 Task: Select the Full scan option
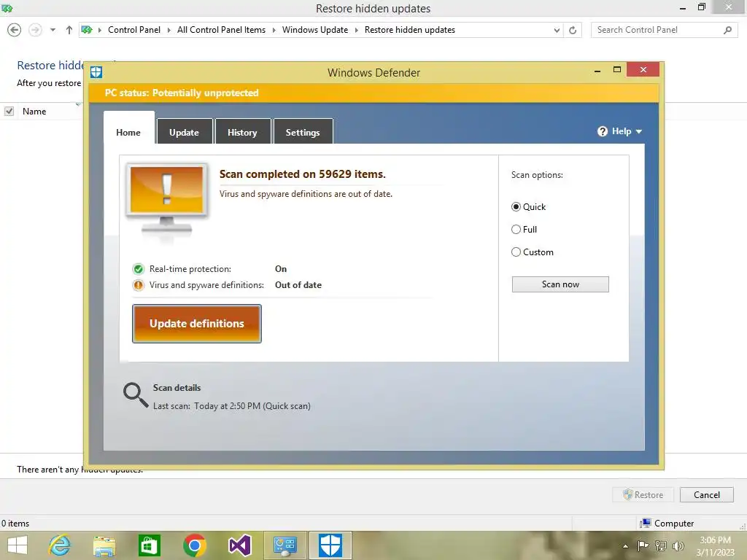click(x=516, y=230)
